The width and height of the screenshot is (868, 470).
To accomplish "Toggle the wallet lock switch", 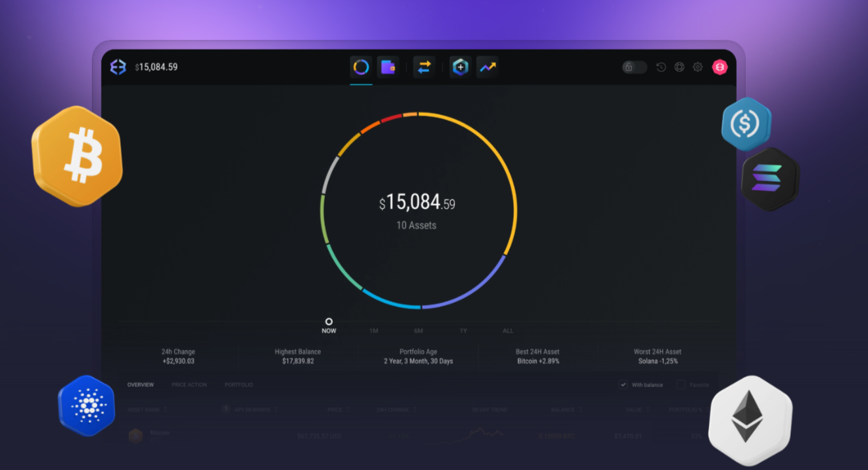I will pyautogui.click(x=634, y=67).
